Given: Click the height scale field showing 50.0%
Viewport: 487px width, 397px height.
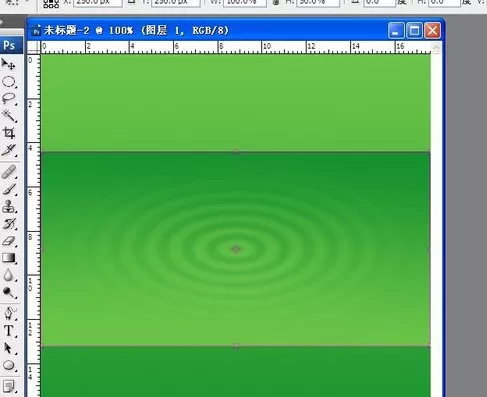Looking at the screenshot, I should (x=317, y=3).
